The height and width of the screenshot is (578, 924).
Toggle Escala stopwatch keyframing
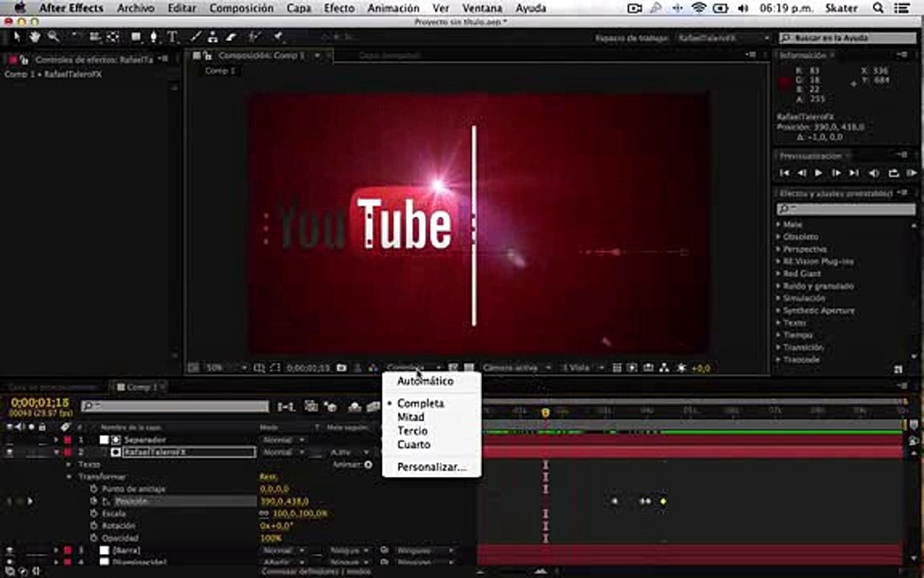tap(94, 513)
